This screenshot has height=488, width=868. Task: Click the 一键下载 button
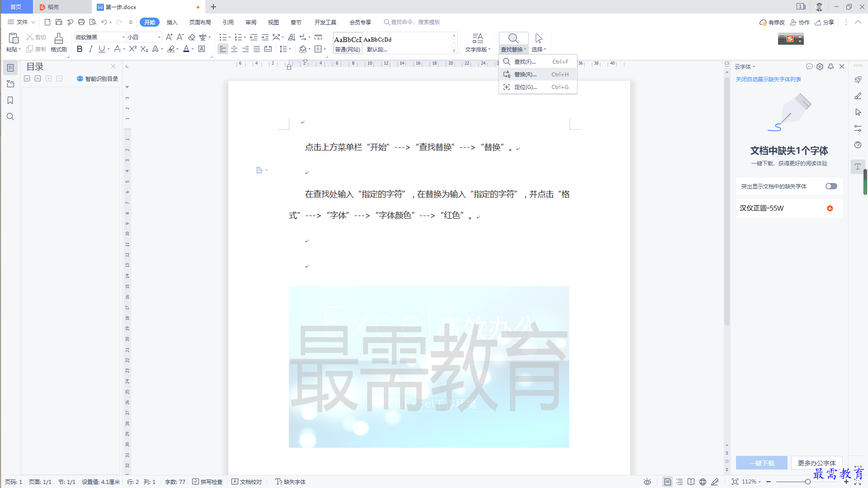762,463
